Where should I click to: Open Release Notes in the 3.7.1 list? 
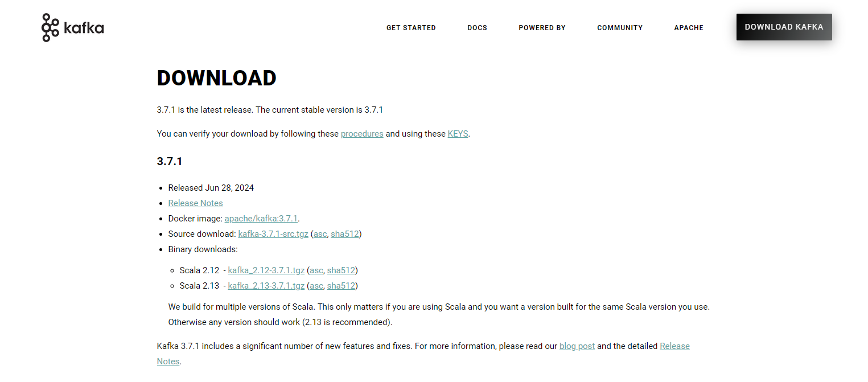click(x=195, y=203)
